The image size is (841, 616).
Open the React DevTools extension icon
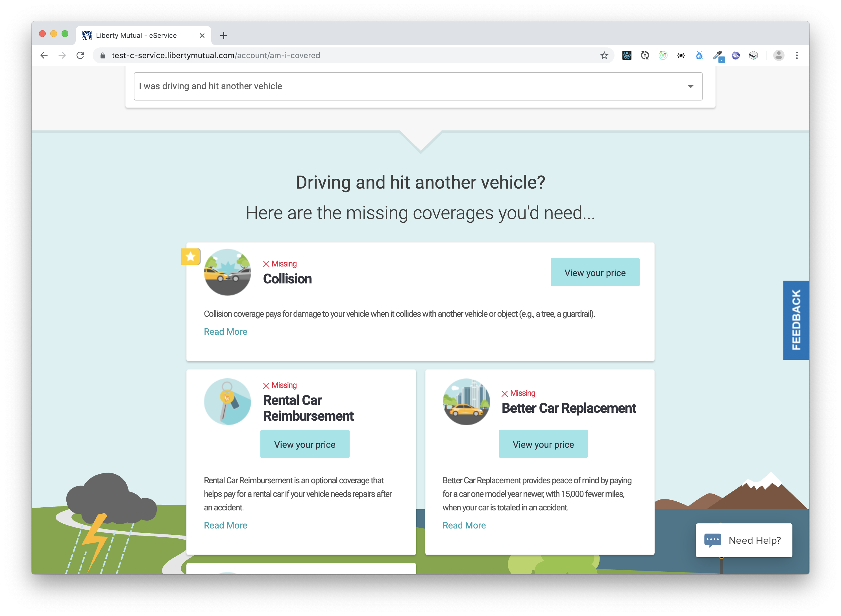[x=627, y=56]
